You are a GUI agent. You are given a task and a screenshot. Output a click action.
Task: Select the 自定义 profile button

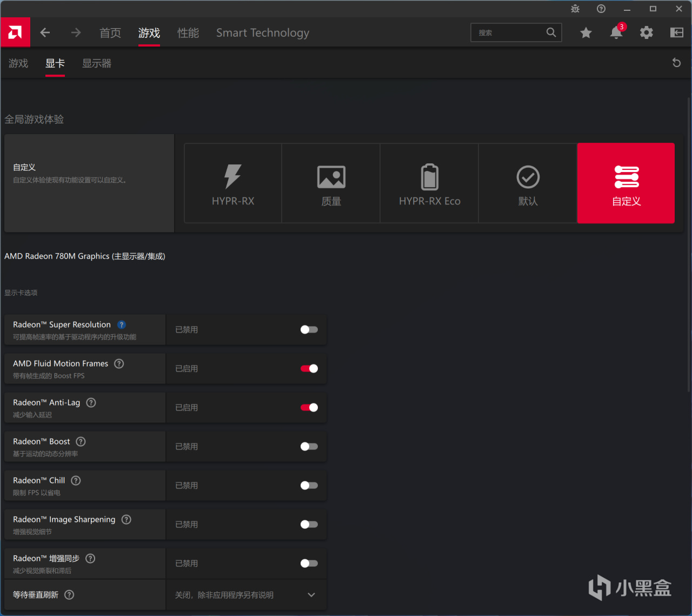click(626, 183)
